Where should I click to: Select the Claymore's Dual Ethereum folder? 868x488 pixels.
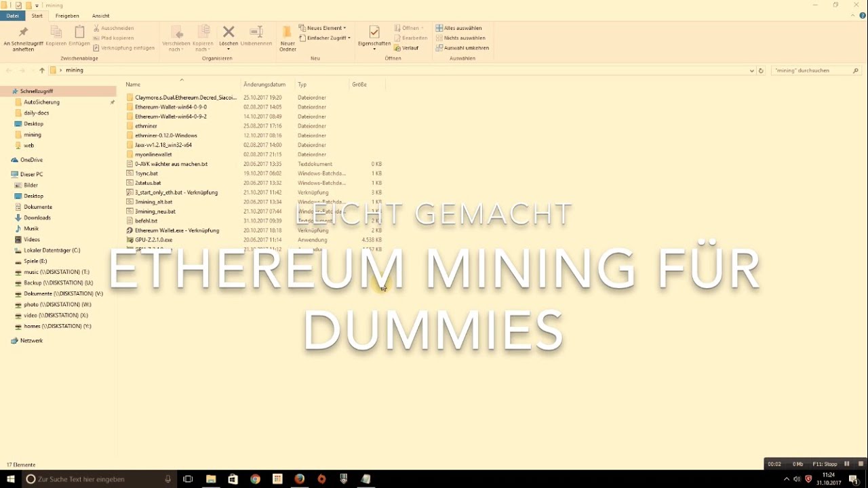[185, 98]
